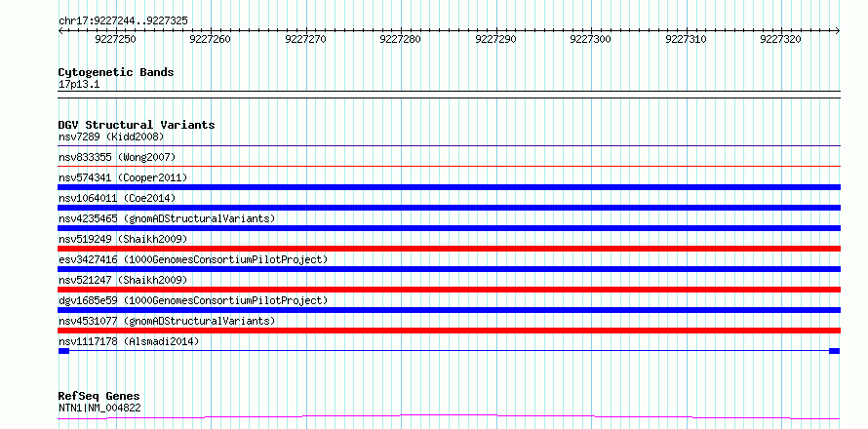Open variant nsv7289 (Kidd2008)
The height and width of the screenshot is (429, 868).
click(111, 136)
